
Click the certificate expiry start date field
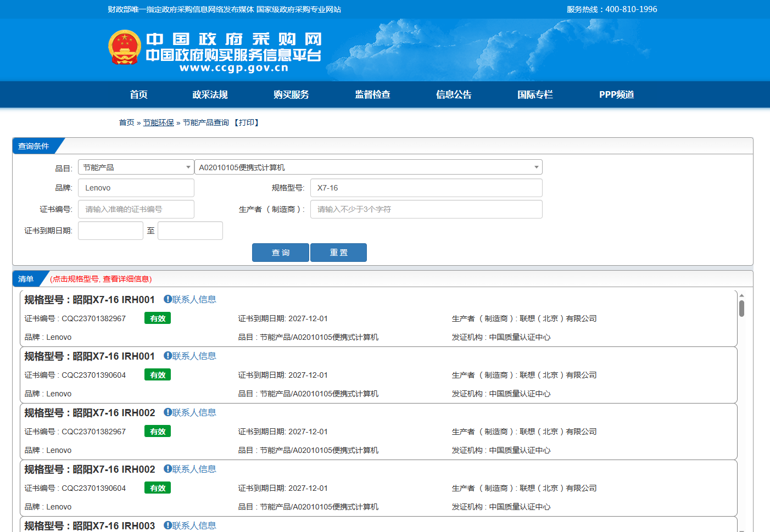click(x=110, y=231)
